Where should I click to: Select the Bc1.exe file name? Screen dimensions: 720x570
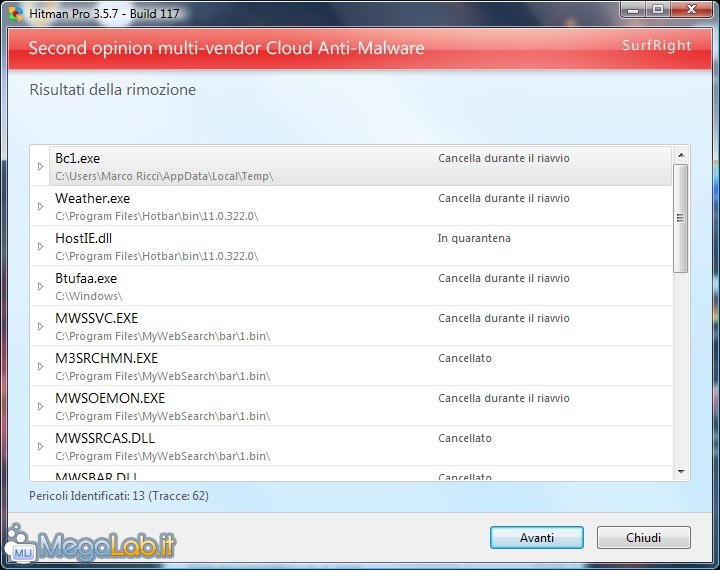coord(78,158)
